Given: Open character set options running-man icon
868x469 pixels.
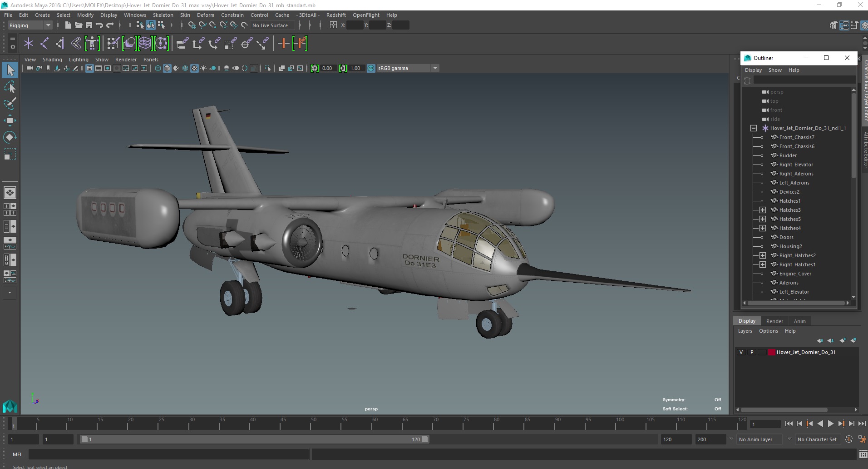Looking at the screenshot, I should click(862, 439).
